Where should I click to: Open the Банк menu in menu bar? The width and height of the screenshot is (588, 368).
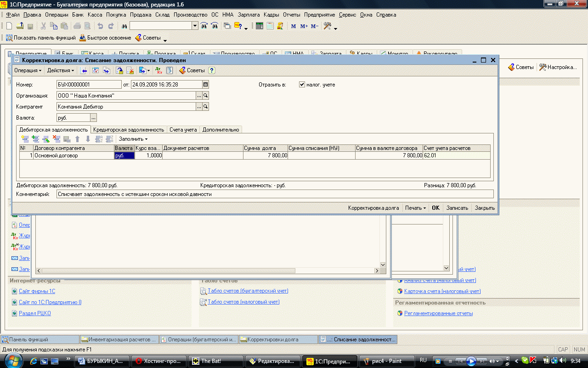tap(78, 15)
